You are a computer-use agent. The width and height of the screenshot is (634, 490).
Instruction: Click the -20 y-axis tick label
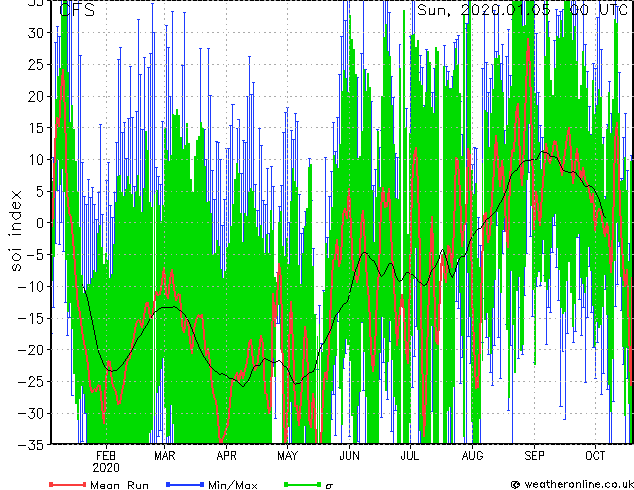31,350
